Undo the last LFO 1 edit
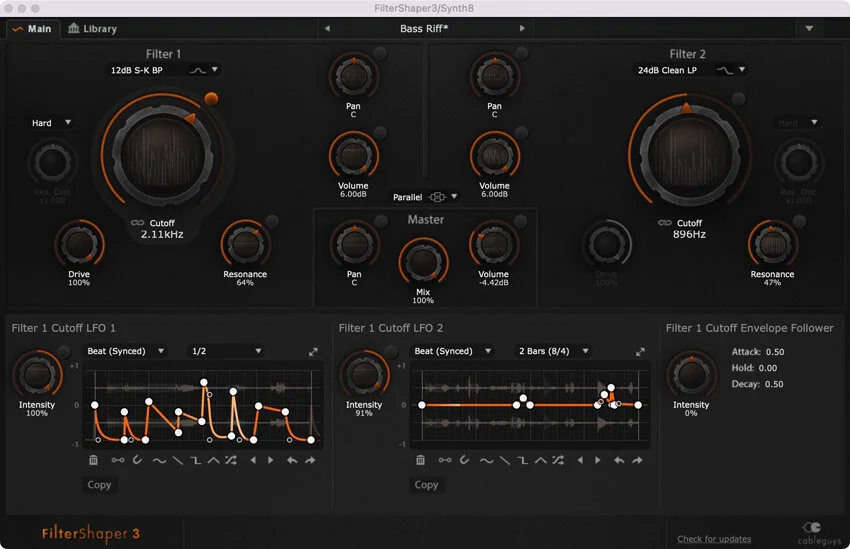 [292, 460]
